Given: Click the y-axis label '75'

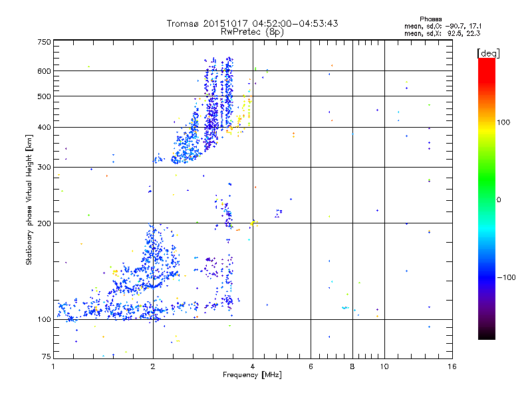Looking at the screenshot, I should pyautogui.click(x=46, y=356).
